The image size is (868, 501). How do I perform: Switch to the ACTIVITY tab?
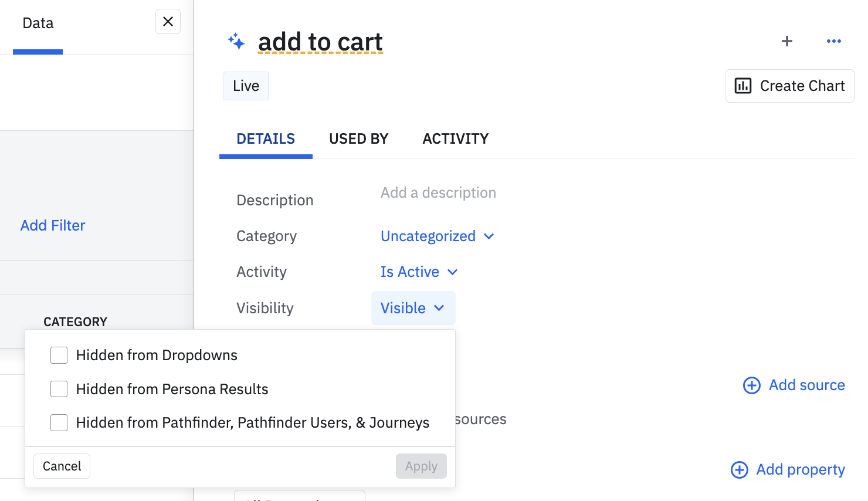(x=455, y=139)
